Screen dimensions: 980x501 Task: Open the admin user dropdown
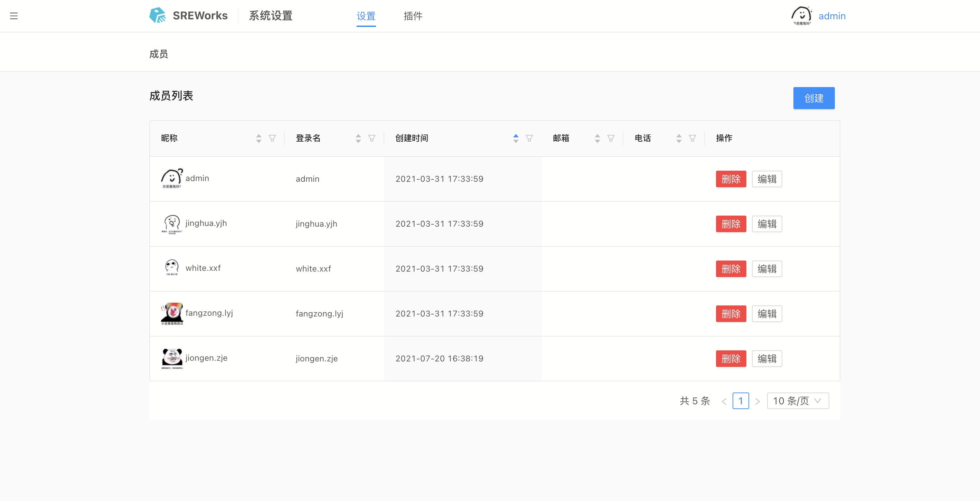coord(832,16)
